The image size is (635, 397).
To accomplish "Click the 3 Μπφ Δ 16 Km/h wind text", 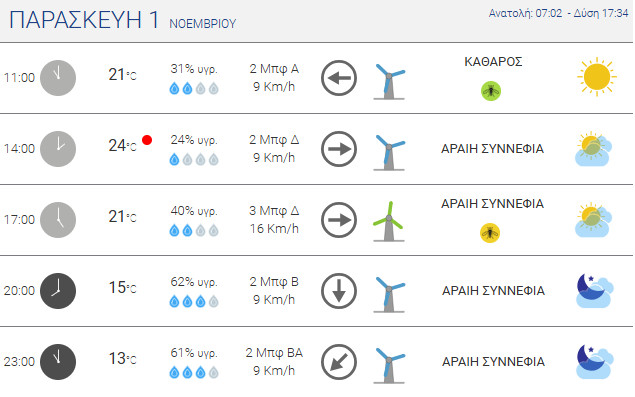I will coord(274,220).
